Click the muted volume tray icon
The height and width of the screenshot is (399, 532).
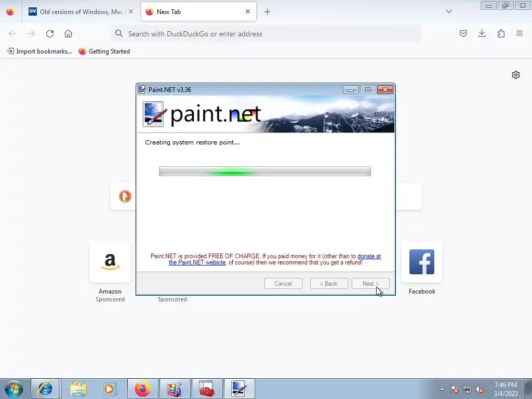tap(480, 389)
